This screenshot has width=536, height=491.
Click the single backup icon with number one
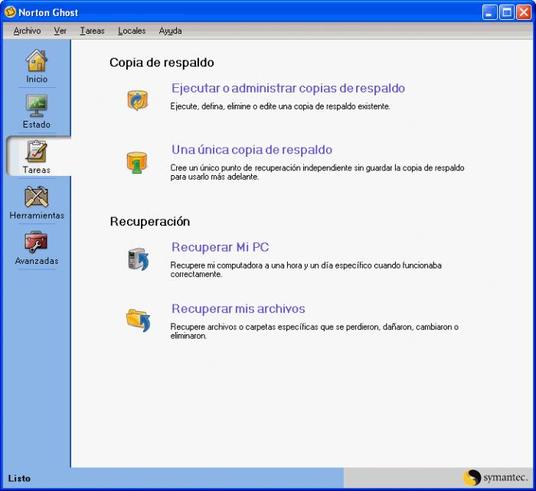[x=137, y=162]
